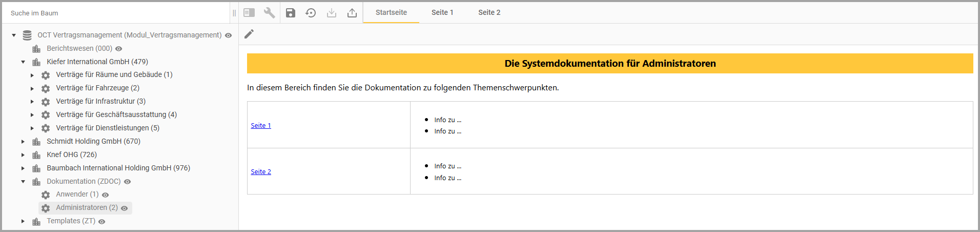
Task: Click the Suche im Baum search field
Action: [x=115, y=13]
